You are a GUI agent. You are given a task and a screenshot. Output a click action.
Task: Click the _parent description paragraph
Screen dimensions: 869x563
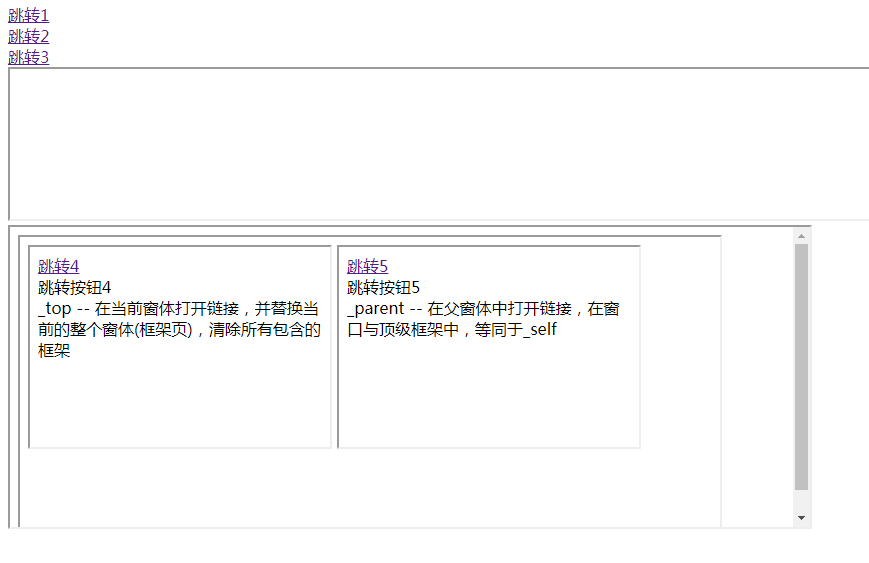click(483, 319)
